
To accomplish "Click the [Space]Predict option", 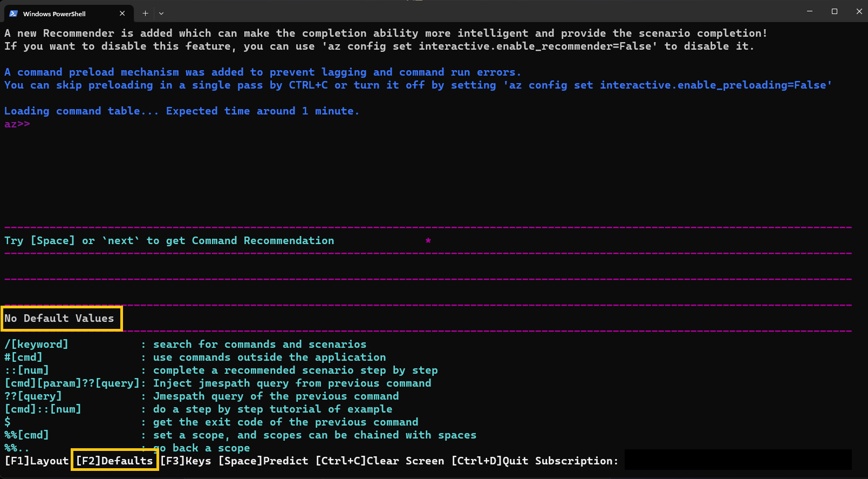I will [x=263, y=461].
